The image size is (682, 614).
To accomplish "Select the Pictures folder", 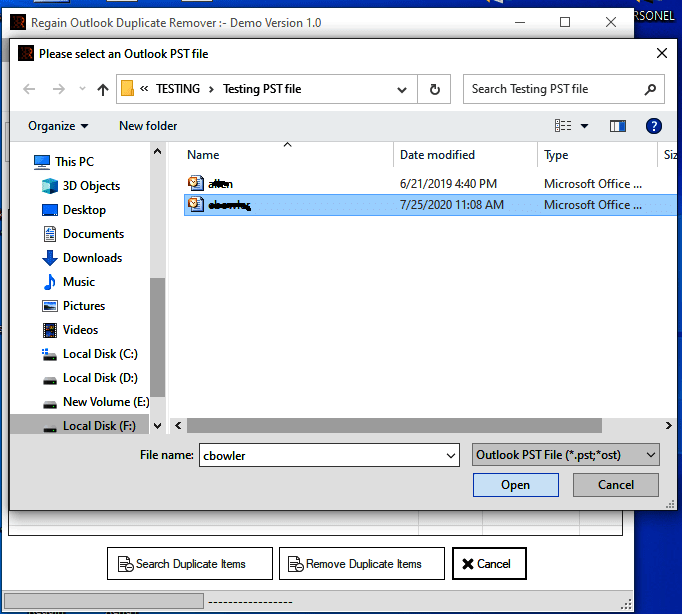I will point(74,306).
